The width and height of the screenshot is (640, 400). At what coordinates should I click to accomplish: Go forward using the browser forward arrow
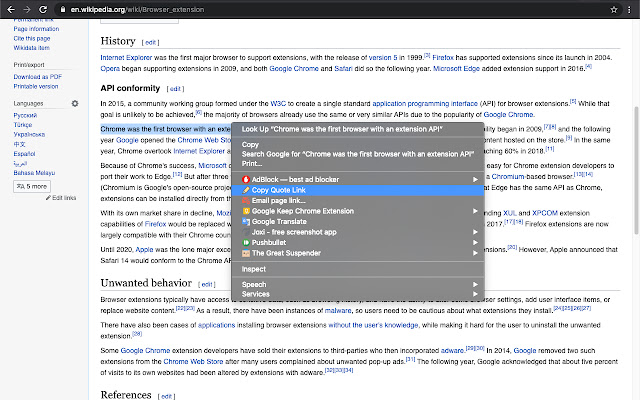[x=27, y=9]
